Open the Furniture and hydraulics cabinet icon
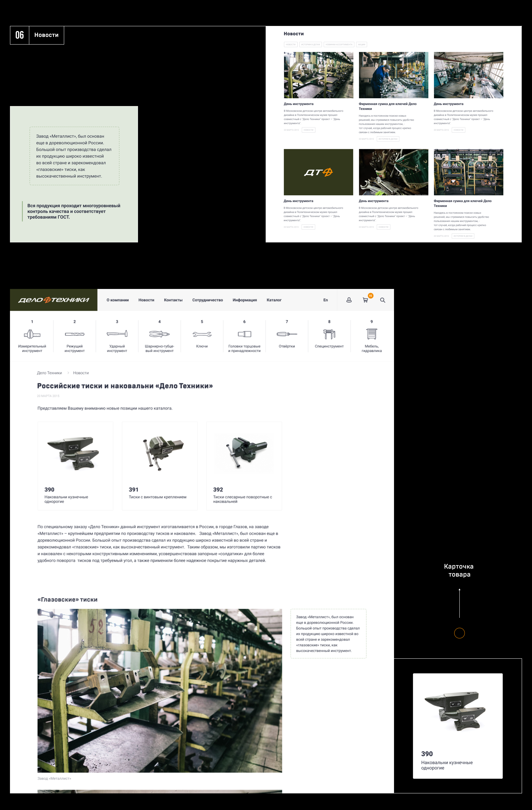This screenshot has width=532, height=810. 372,334
